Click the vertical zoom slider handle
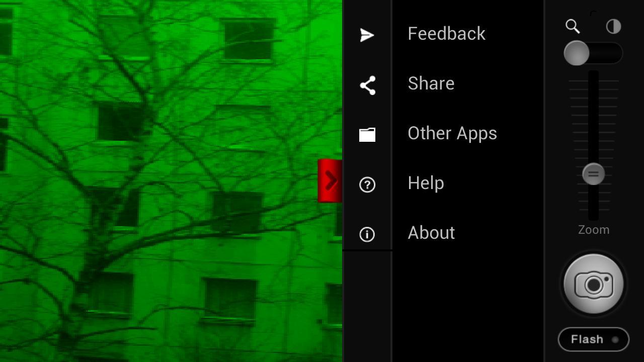This screenshot has height=362, width=644. [x=593, y=174]
